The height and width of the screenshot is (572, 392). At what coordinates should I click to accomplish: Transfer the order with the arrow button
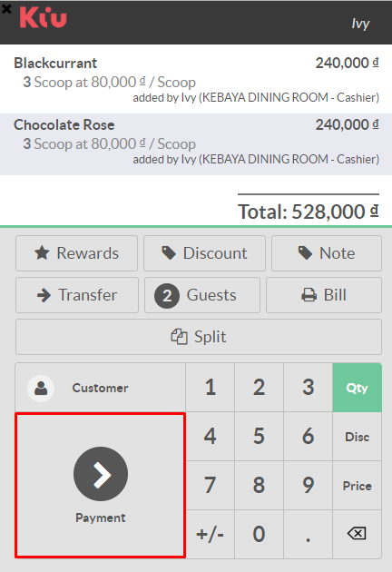pyautogui.click(x=77, y=295)
